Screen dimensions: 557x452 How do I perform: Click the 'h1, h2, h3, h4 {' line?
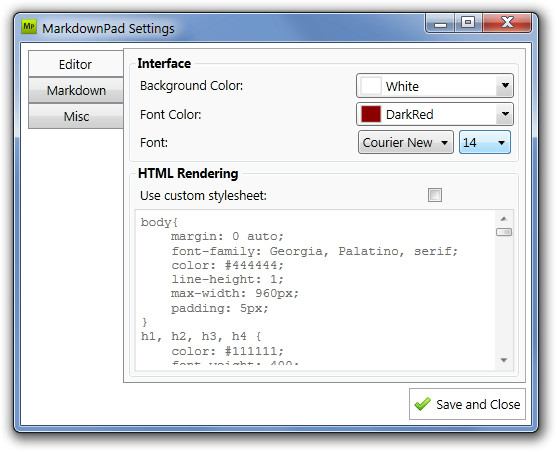click(x=201, y=336)
